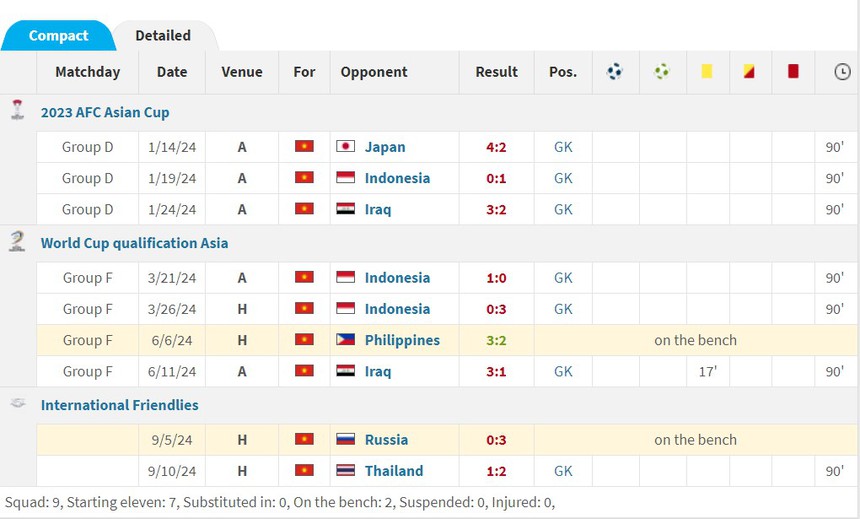Screen dimensions: 860x519
Task: Open World Cup qualification Asia link
Action: click(x=134, y=243)
